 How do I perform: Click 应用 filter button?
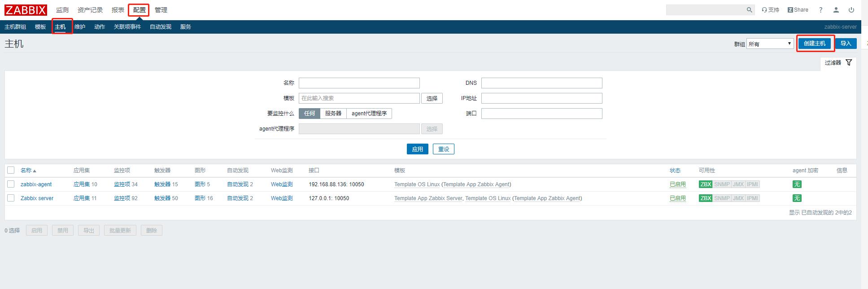418,149
